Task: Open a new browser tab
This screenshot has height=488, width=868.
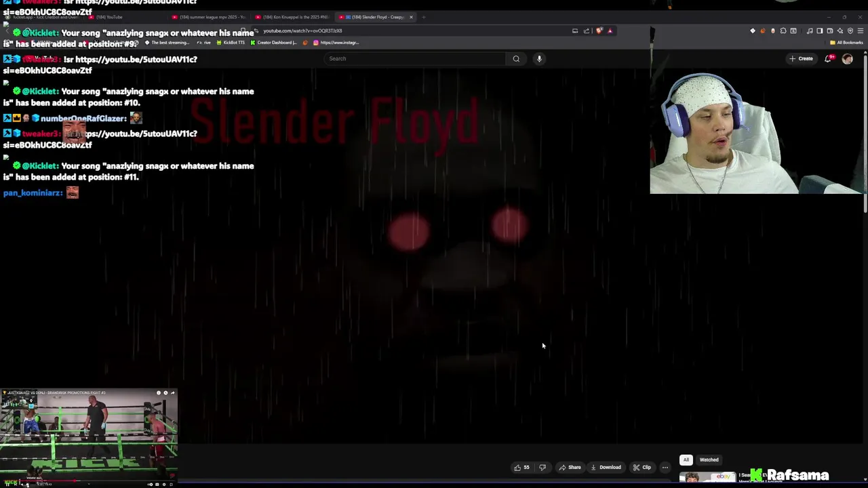Action: click(x=423, y=17)
